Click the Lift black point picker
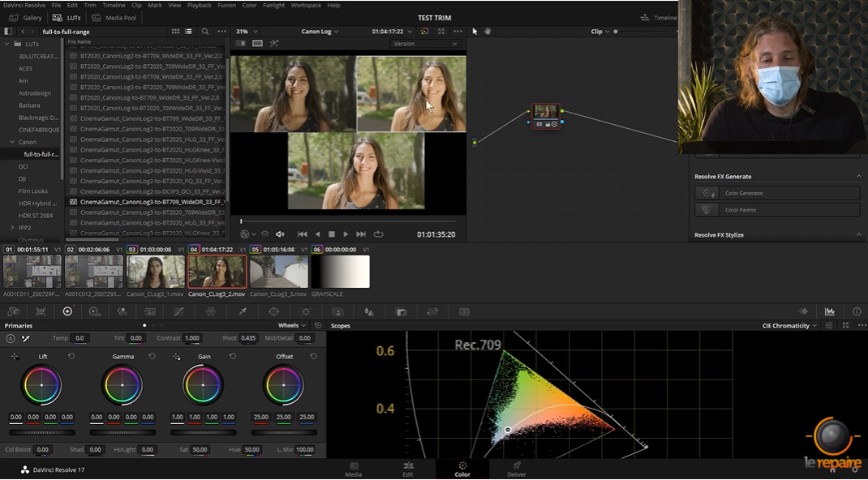The image size is (868, 480). tap(15, 357)
